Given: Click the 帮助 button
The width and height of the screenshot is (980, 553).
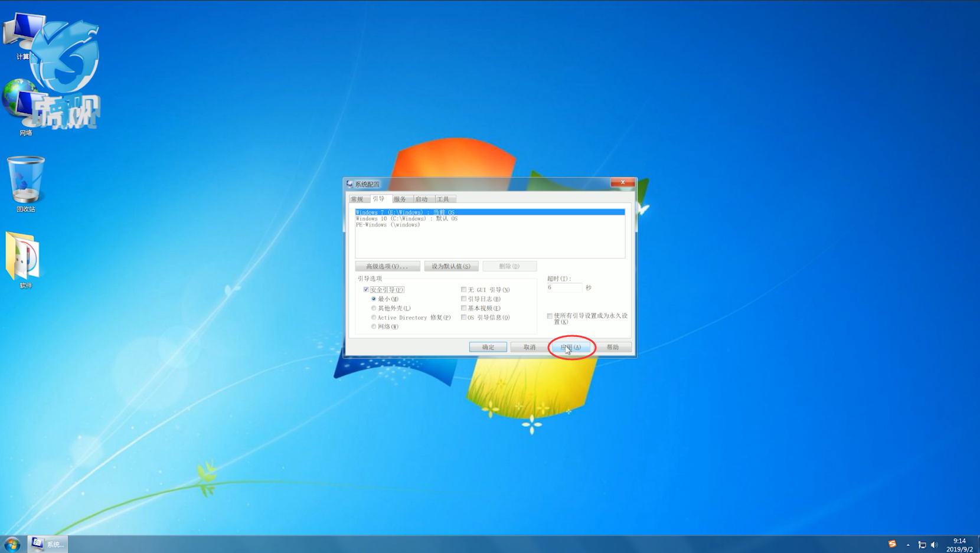Looking at the screenshot, I should click(613, 347).
